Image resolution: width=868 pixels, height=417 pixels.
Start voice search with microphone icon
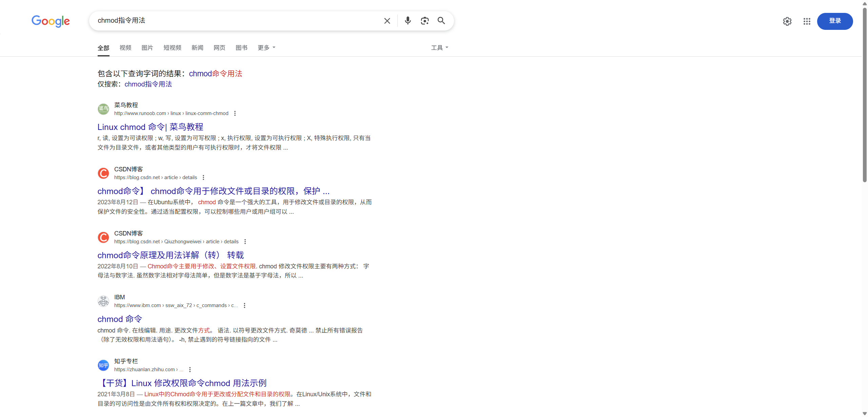point(408,21)
